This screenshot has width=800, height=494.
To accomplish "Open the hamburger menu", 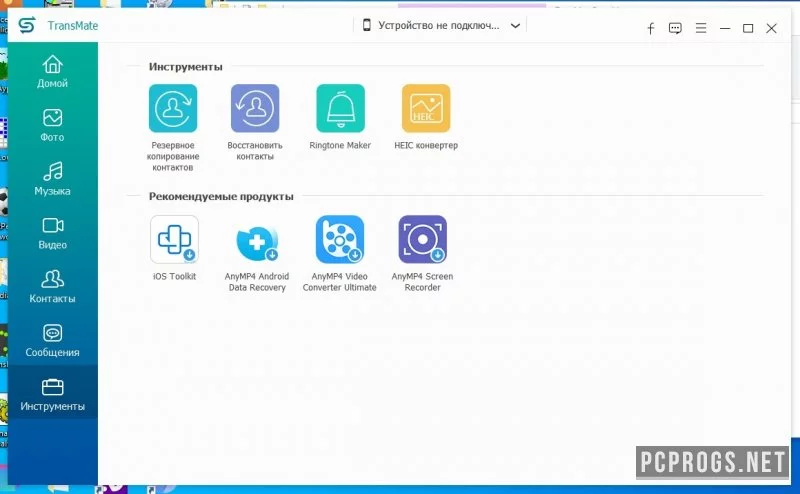I will 701,28.
